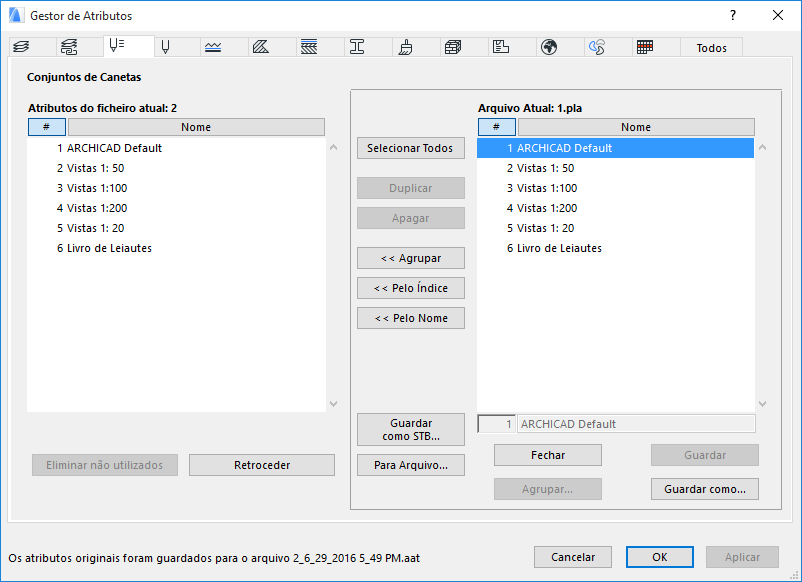The image size is (802, 582).
Task: Open the Building Materials brick tab icon
Action: pyautogui.click(x=453, y=47)
